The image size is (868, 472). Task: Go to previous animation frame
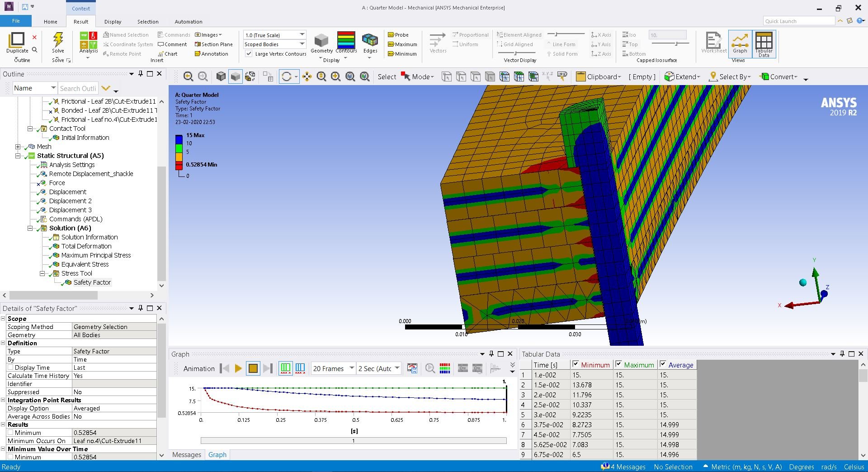pos(224,369)
